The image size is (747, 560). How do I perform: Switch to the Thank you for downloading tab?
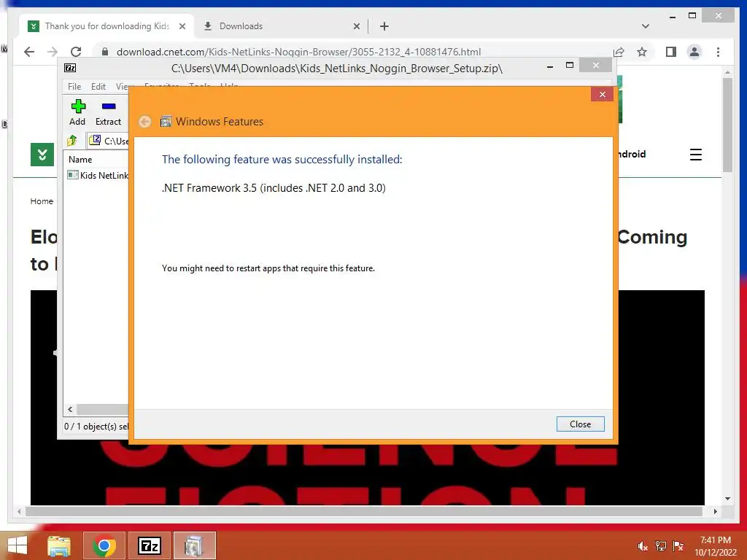tap(107, 26)
